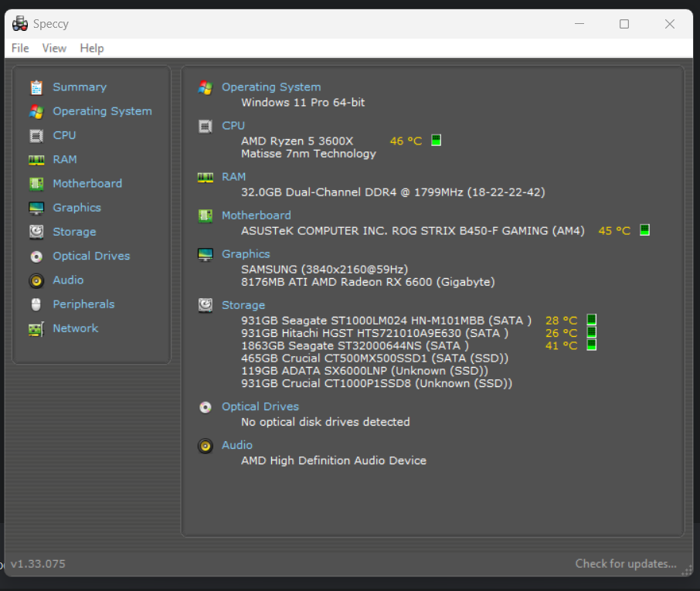The height and width of the screenshot is (591, 700).
Task: Select the CPU chip icon in sidebar
Action: coord(36,135)
